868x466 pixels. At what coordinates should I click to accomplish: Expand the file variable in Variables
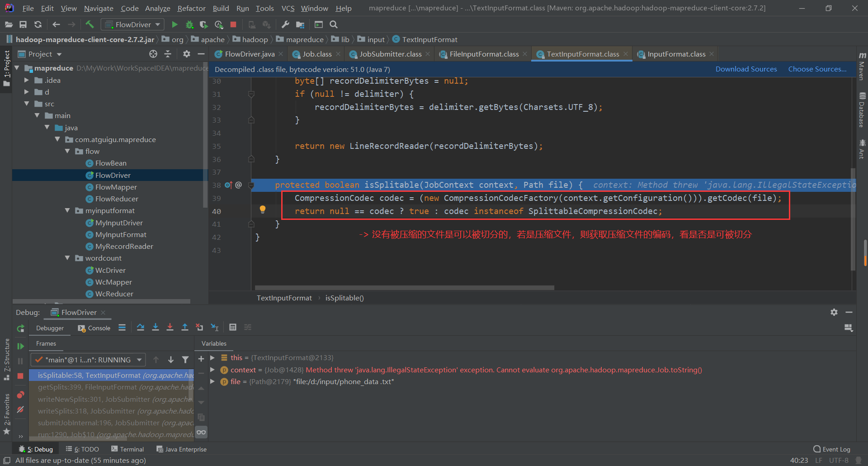[x=212, y=381]
